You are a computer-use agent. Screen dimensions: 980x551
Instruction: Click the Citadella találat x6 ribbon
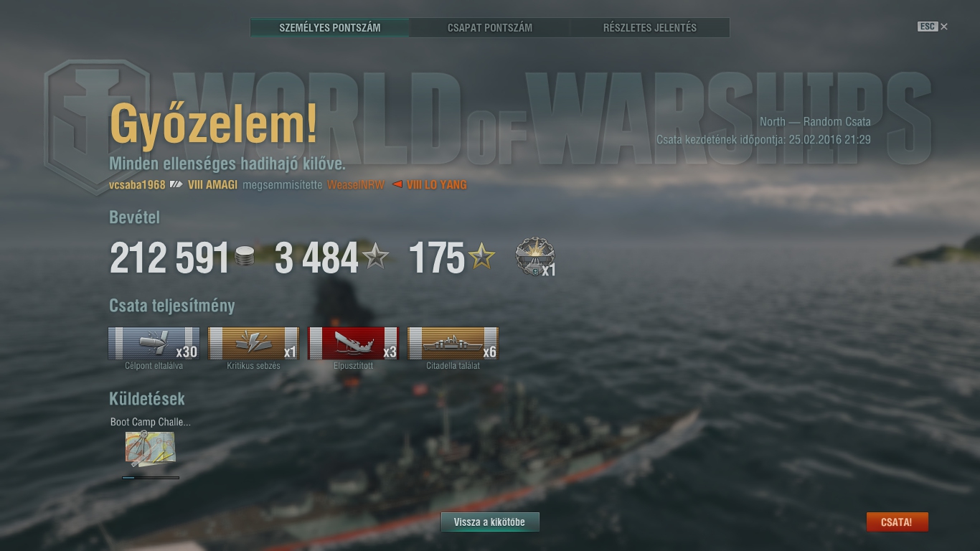(453, 344)
